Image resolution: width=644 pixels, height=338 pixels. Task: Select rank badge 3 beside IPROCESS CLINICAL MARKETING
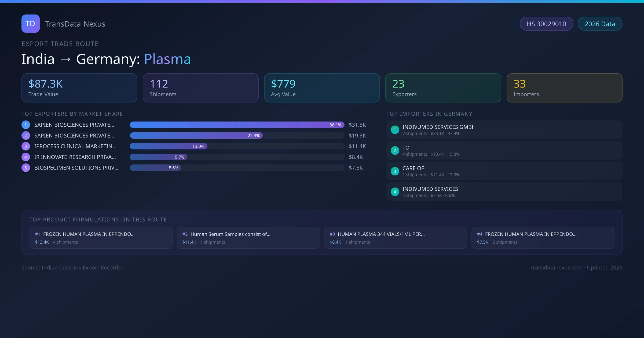[x=25, y=146]
